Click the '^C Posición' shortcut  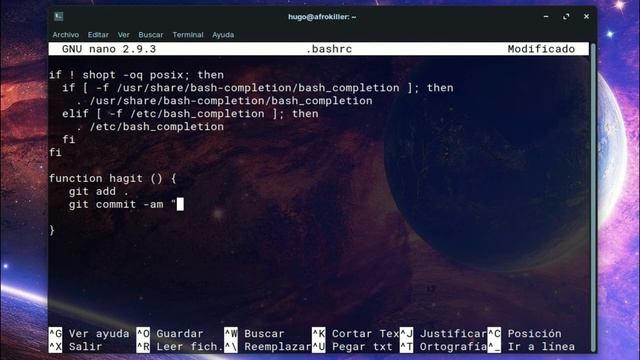[x=524, y=333]
